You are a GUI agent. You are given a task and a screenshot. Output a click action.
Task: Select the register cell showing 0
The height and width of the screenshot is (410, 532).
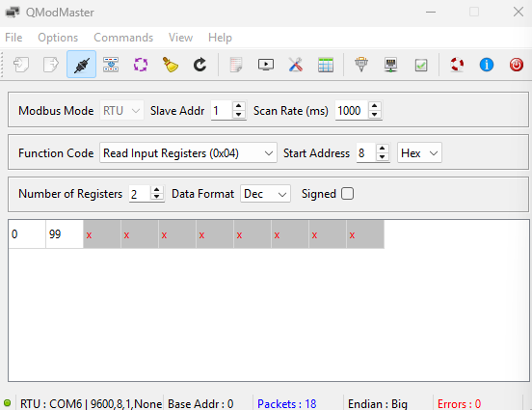pos(27,234)
